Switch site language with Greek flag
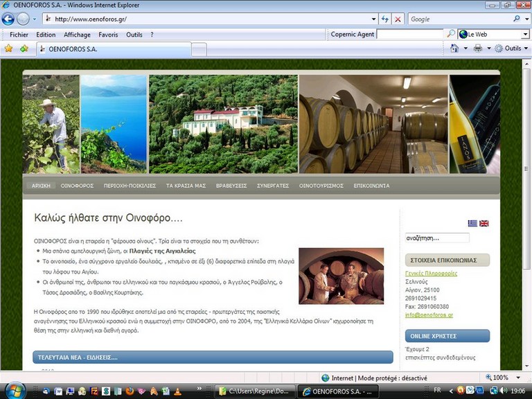The height and width of the screenshot is (399, 532). [472, 223]
